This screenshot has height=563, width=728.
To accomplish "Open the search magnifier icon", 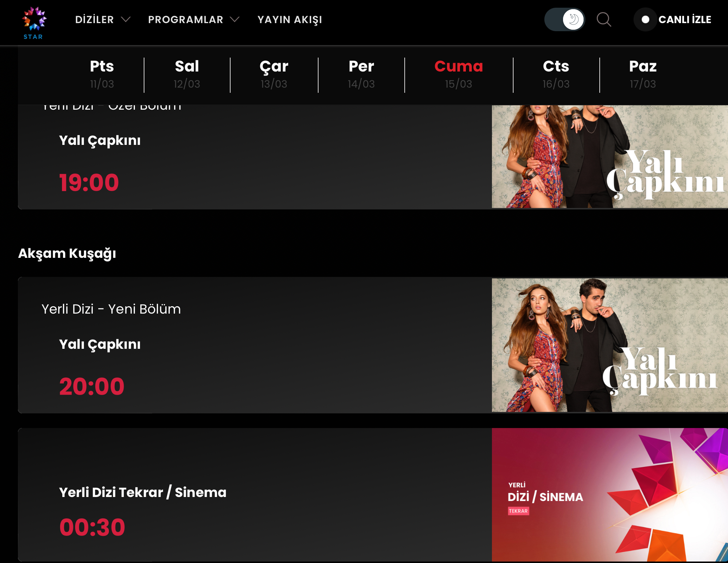I will click(604, 19).
